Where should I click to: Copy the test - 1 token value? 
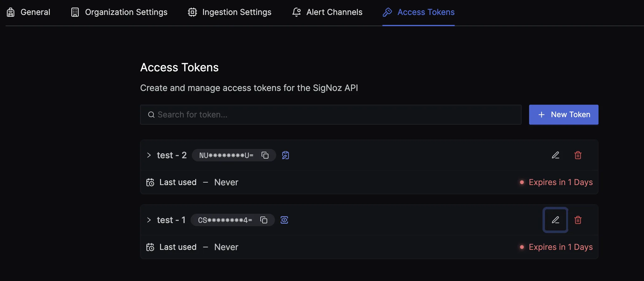point(264,220)
